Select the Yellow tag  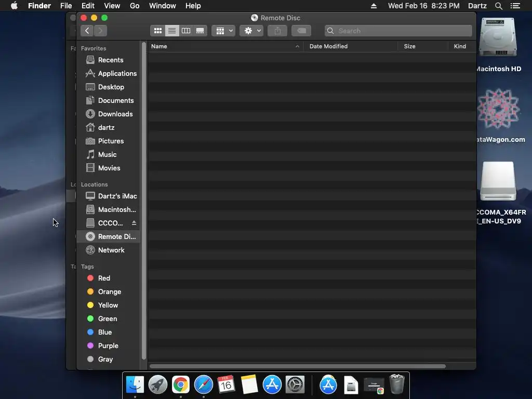[x=109, y=305]
